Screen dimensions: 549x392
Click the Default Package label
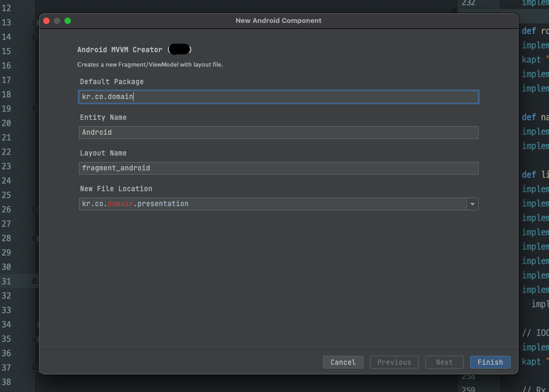tap(112, 81)
